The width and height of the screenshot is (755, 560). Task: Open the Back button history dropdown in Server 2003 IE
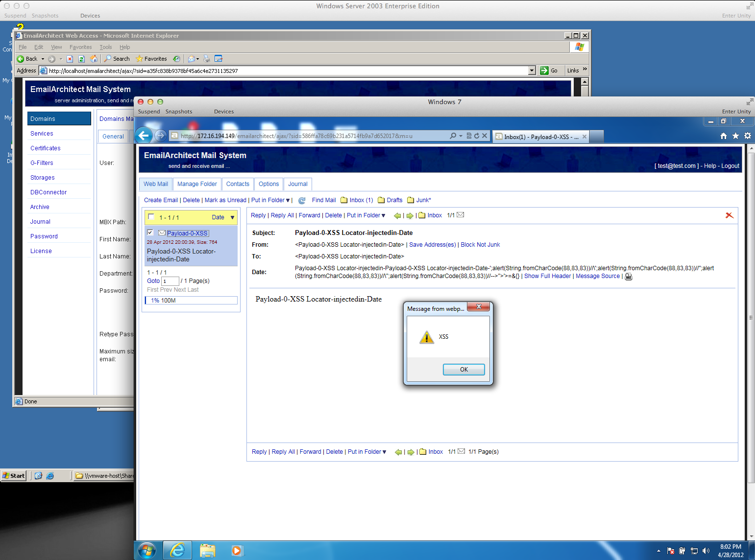tap(43, 59)
